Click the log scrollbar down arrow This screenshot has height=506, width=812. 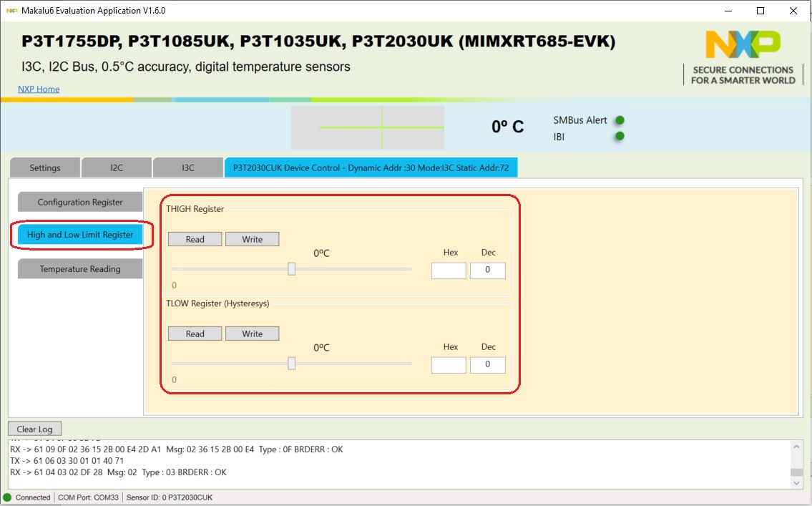(796, 483)
